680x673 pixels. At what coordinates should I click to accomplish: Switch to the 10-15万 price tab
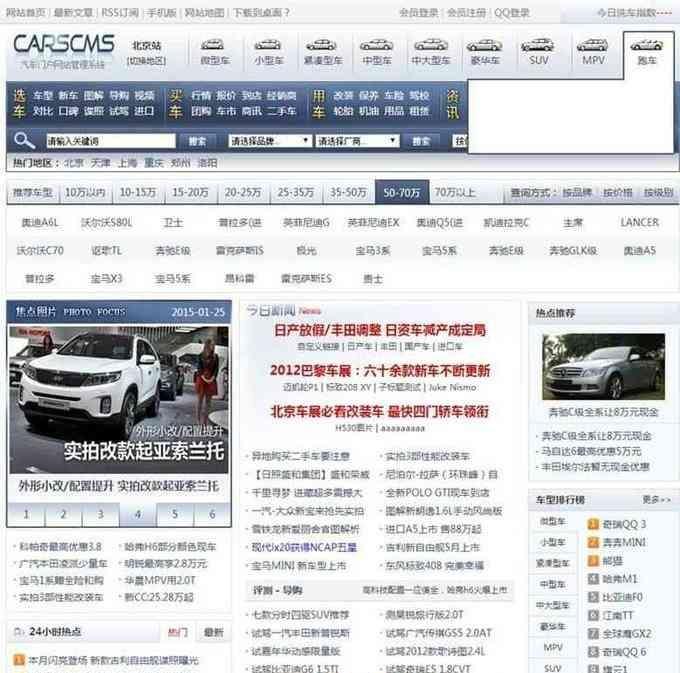pos(138,193)
